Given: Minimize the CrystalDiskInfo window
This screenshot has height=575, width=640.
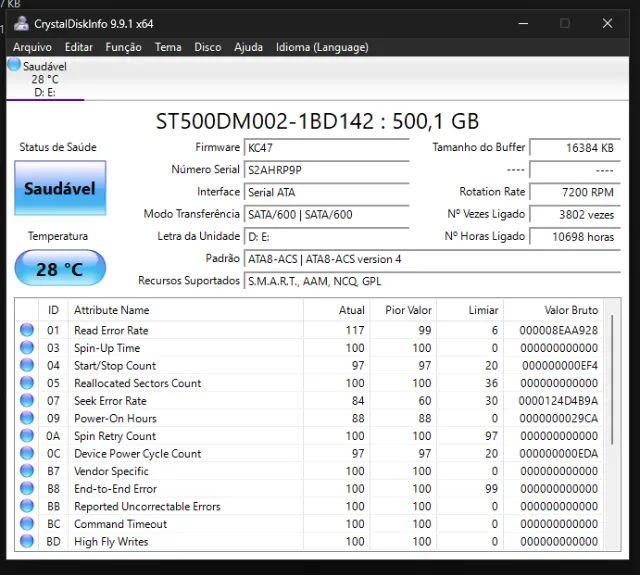Looking at the screenshot, I should click(523, 23).
